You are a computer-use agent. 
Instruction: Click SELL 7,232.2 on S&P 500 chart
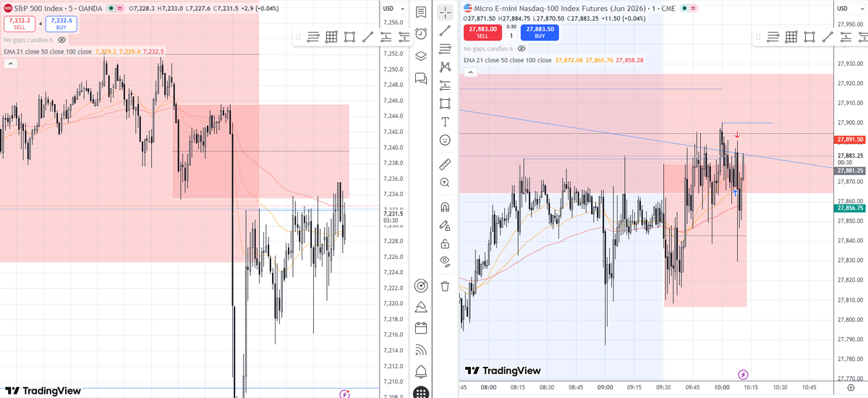20,24
